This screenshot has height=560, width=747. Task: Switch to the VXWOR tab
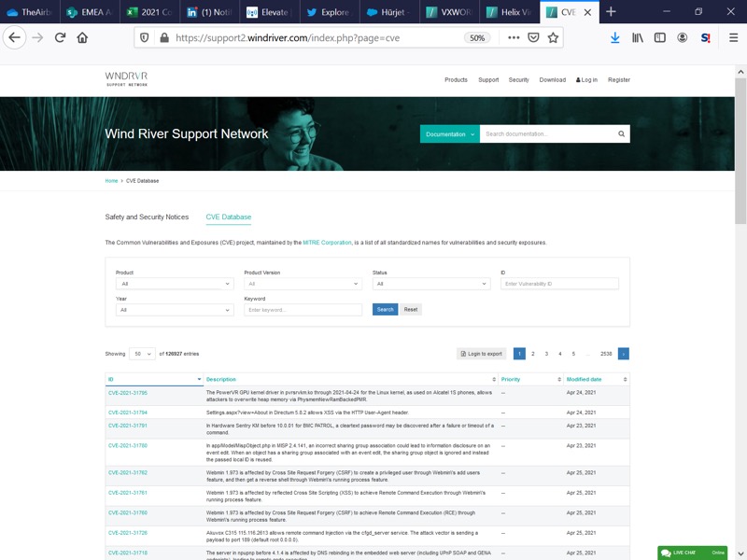tap(450, 12)
